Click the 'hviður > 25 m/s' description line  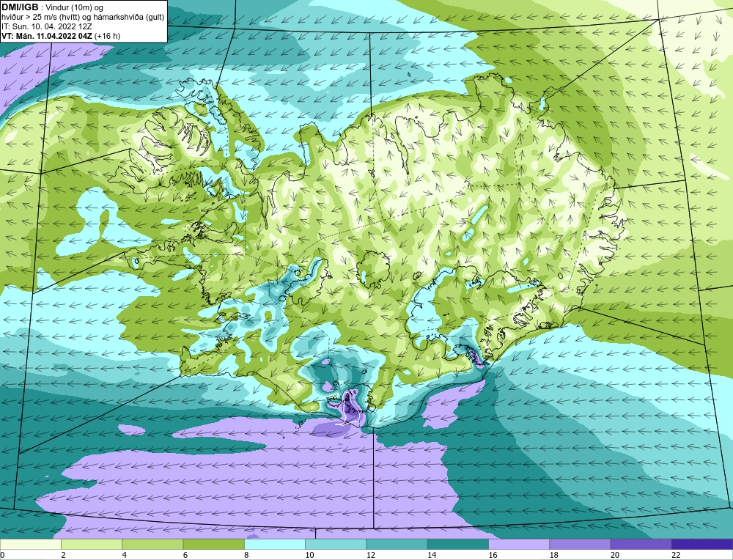click(x=83, y=17)
